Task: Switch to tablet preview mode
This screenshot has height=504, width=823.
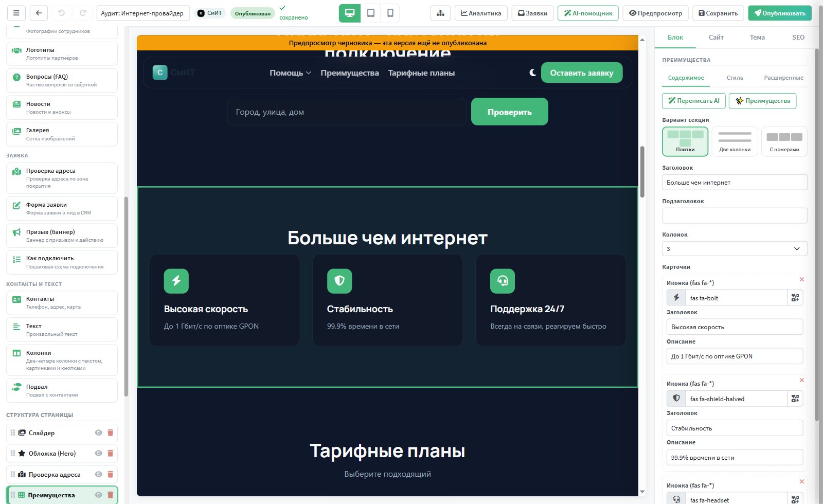Action: click(x=370, y=13)
